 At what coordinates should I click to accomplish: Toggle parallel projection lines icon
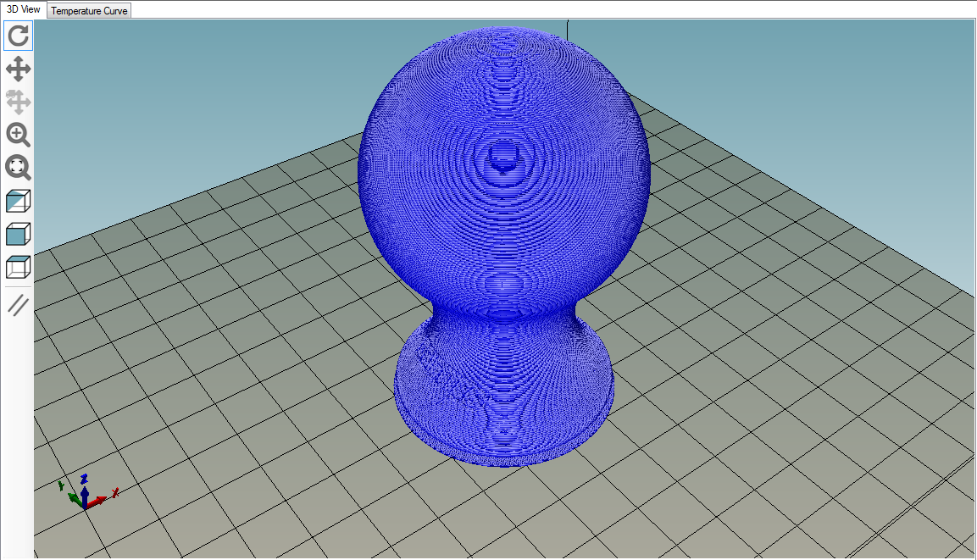point(18,305)
